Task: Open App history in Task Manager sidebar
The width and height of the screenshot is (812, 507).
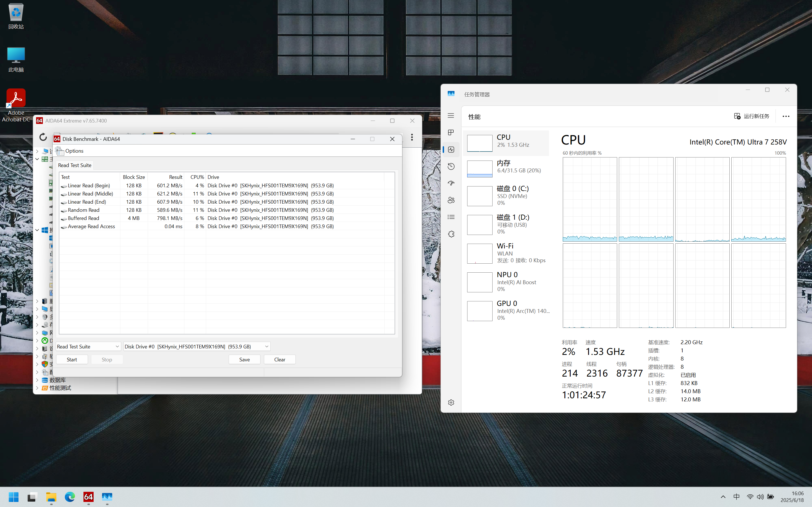Action: click(451, 166)
